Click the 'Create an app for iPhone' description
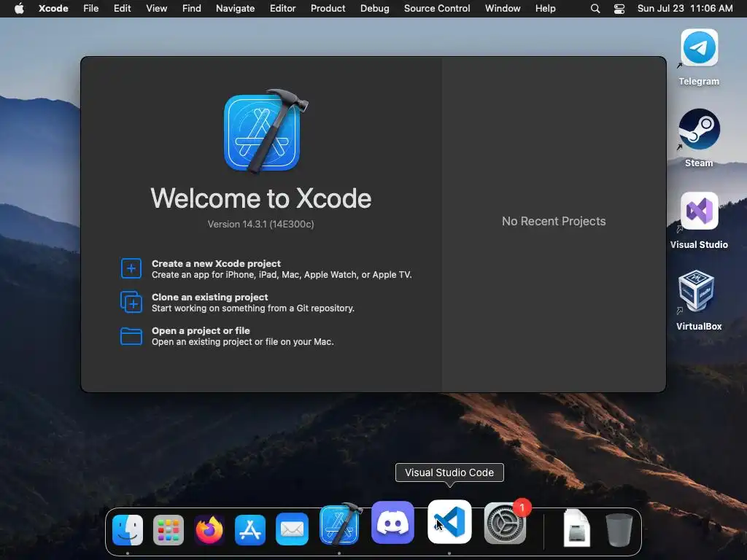Screen dimensions: 747x560 tap(282, 275)
